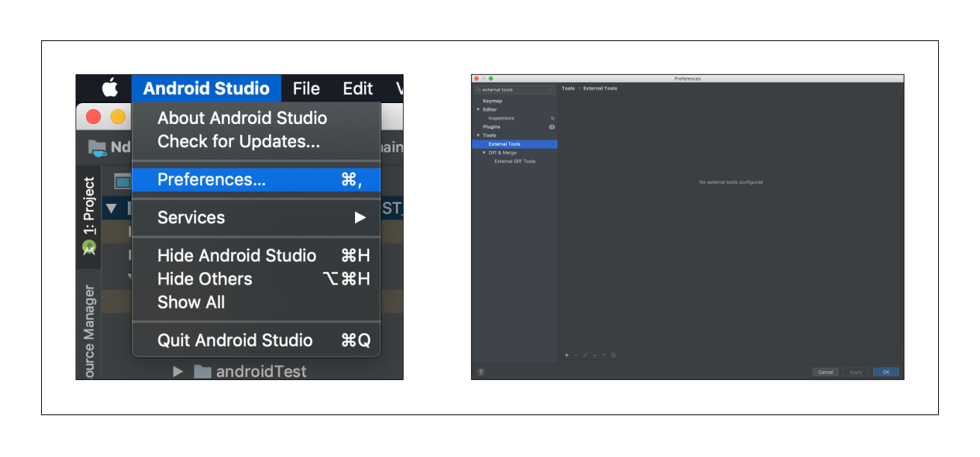Expand the androidTest folder arrow

tap(178, 371)
